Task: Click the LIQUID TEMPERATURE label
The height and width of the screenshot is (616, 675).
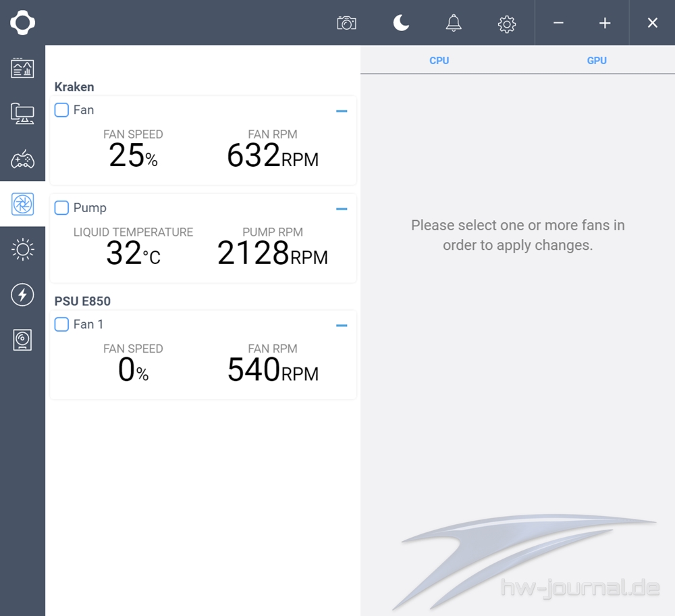Action: (x=133, y=232)
